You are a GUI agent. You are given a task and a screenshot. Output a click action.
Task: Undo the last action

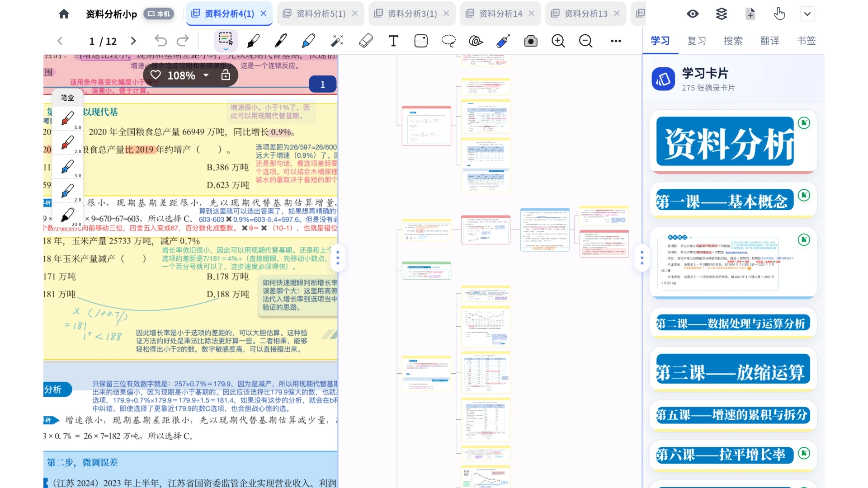pyautogui.click(x=160, y=41)
